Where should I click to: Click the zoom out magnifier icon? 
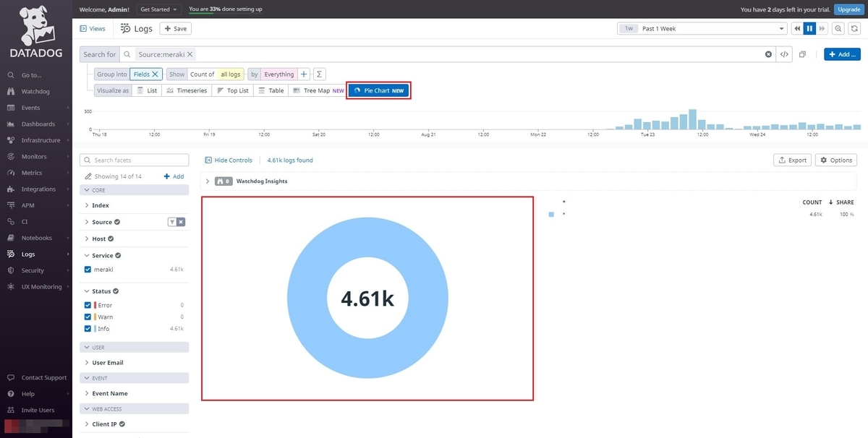pyautogui.click(x=838, y=29)
